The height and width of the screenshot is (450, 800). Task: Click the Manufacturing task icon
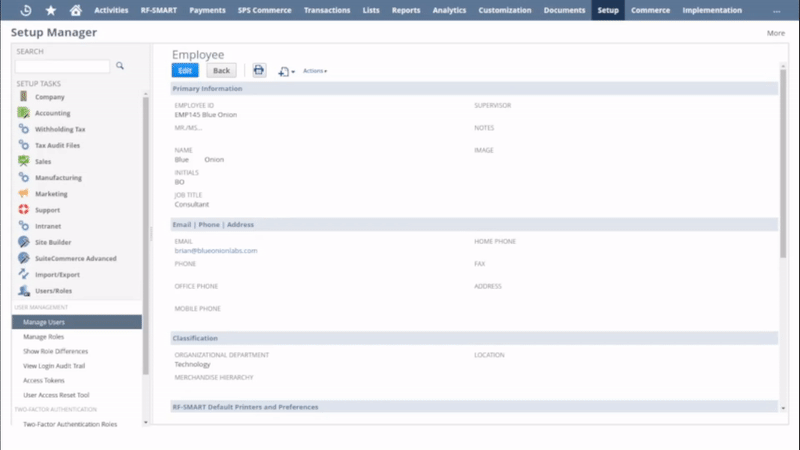coord(23,177)
